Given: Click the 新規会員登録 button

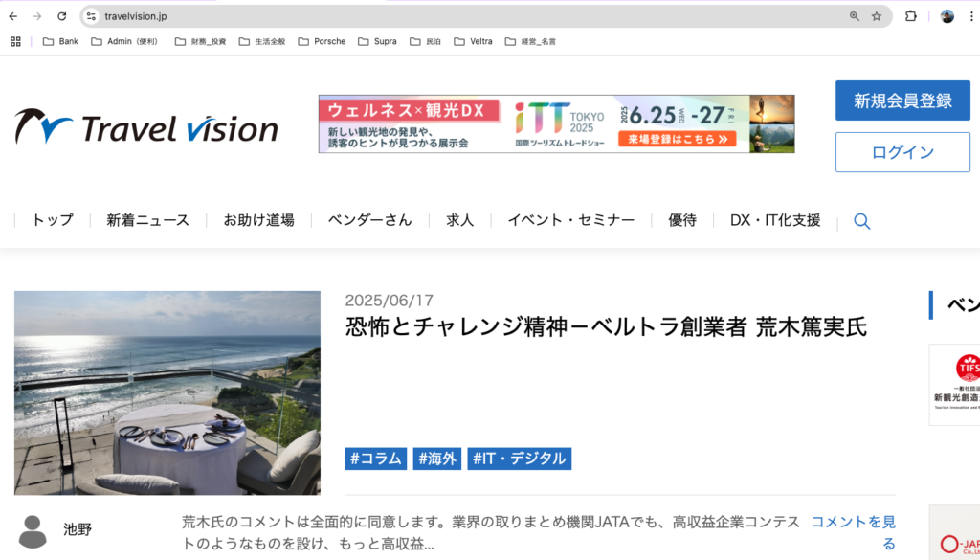Looking at the screenshot, I should pos(902,101).
